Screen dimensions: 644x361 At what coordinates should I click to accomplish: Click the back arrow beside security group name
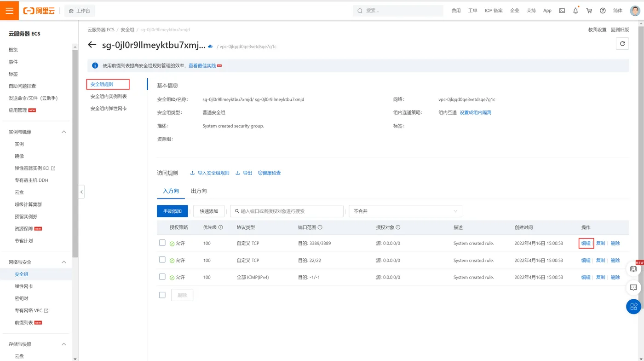92,45
